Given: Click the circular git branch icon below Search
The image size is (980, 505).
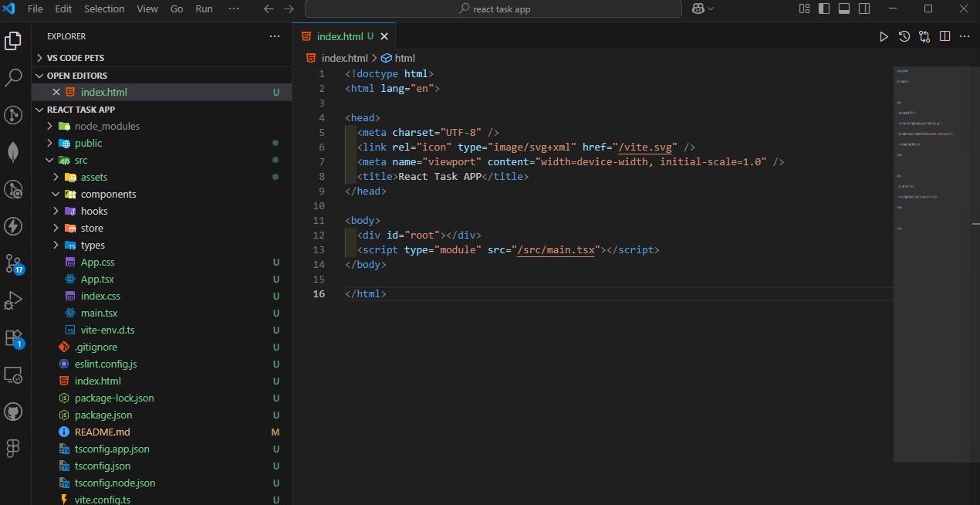Looking at the screenshot, I should [x=13, y=115].
